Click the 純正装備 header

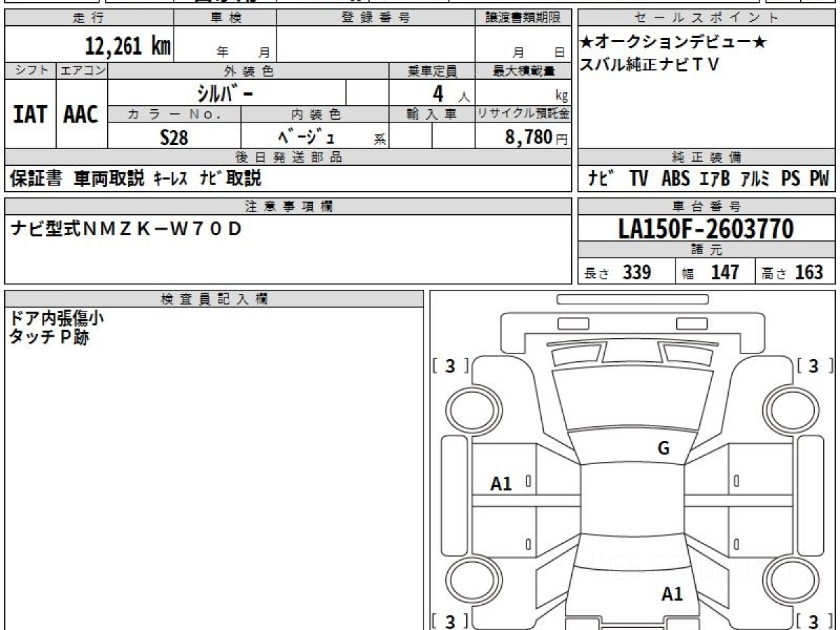click(x=707, y=157)
